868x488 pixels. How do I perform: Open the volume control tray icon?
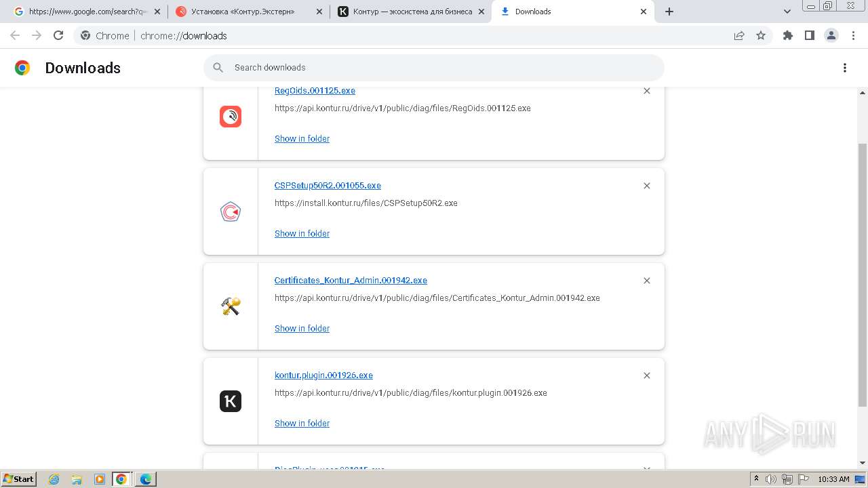pos(771,479)
